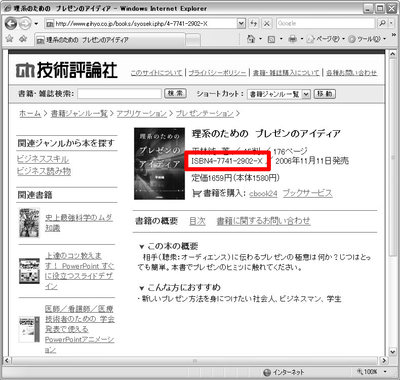400x380 pixels.
Task: Click the Stop loading X icon
Action: 267,23
